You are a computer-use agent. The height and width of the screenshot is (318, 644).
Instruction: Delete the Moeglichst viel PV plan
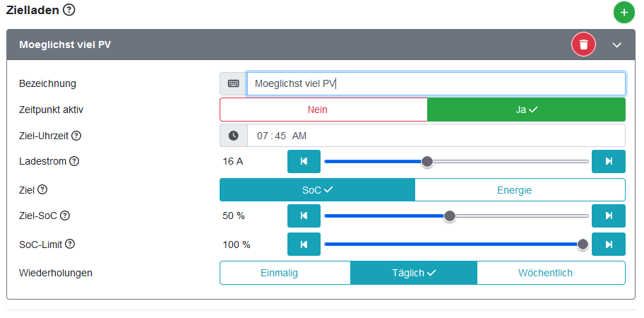(x=583, y=45)
